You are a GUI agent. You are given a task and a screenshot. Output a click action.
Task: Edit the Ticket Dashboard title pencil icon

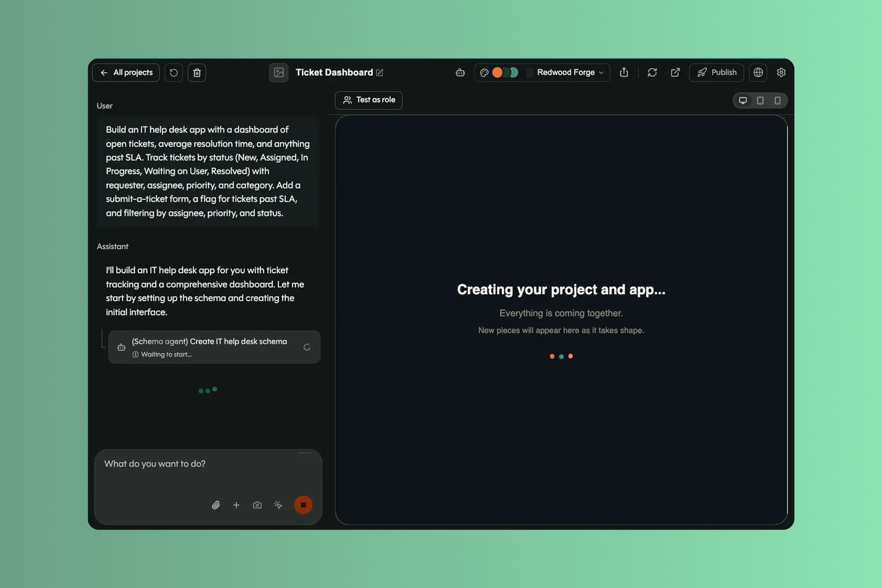pyautogui.click(x=380, y=73)
